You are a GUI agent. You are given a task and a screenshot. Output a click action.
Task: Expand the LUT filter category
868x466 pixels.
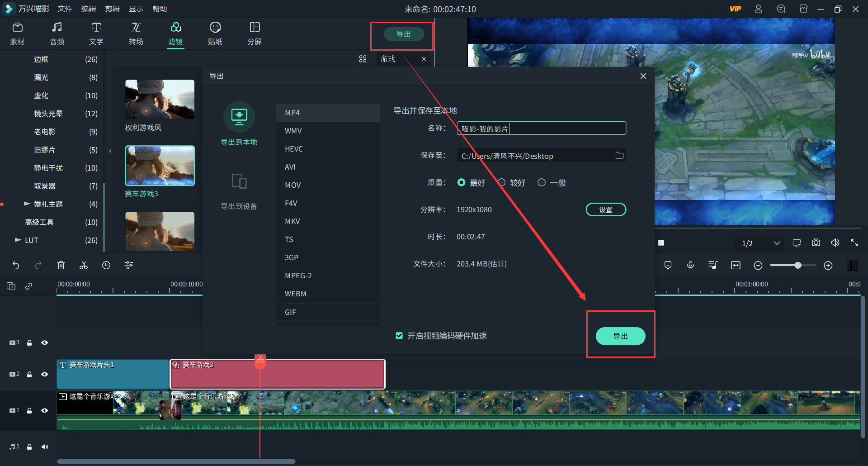[18, 240]
